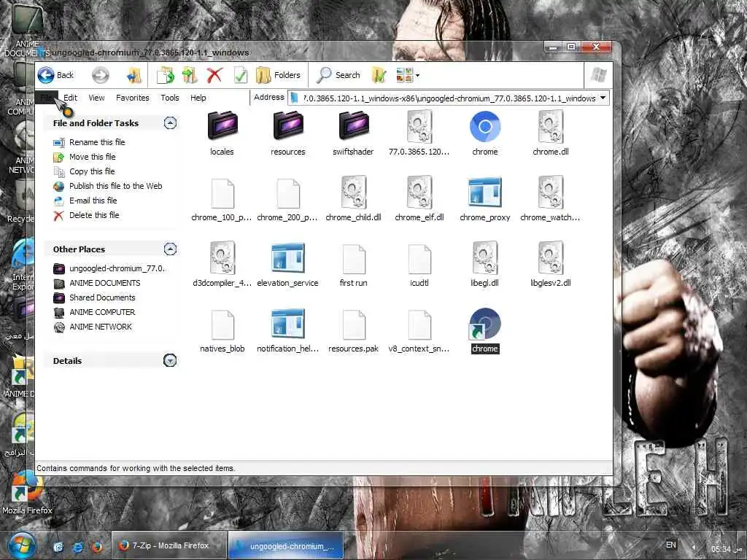
Task: Click the Forward arrow toolbar button
Action: point(100,75)
